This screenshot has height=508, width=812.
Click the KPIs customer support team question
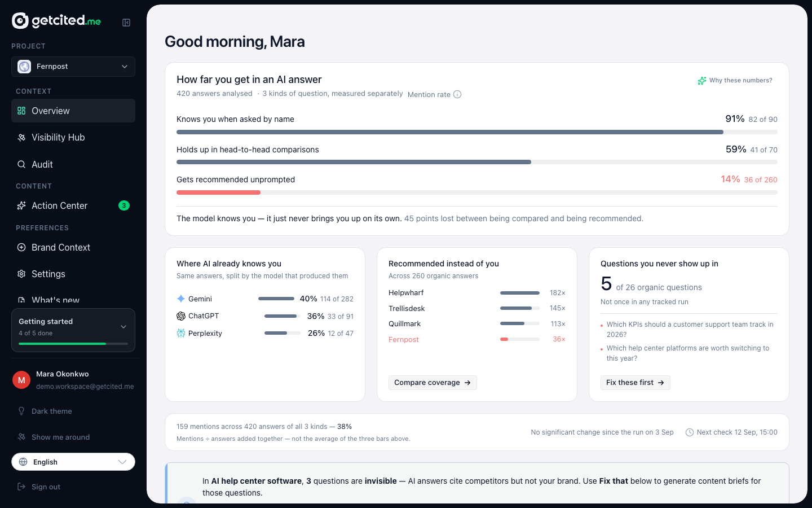[x=690, y=330]
